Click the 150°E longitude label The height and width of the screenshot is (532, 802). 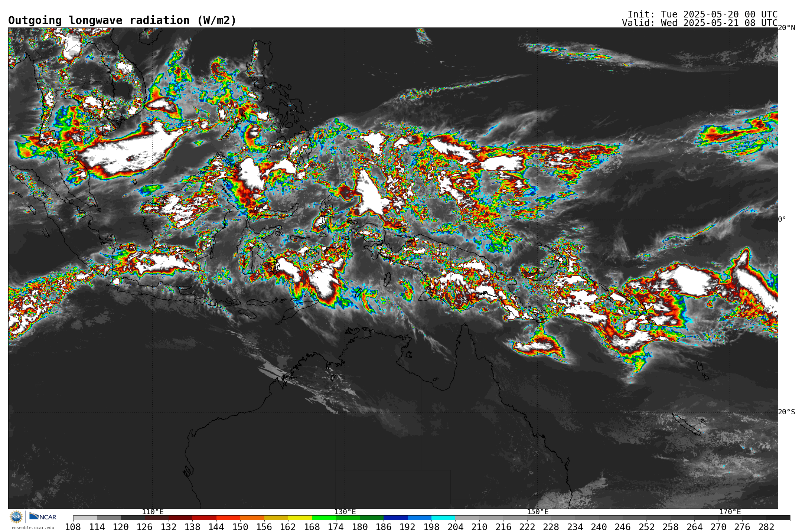(x=538, y=512)
